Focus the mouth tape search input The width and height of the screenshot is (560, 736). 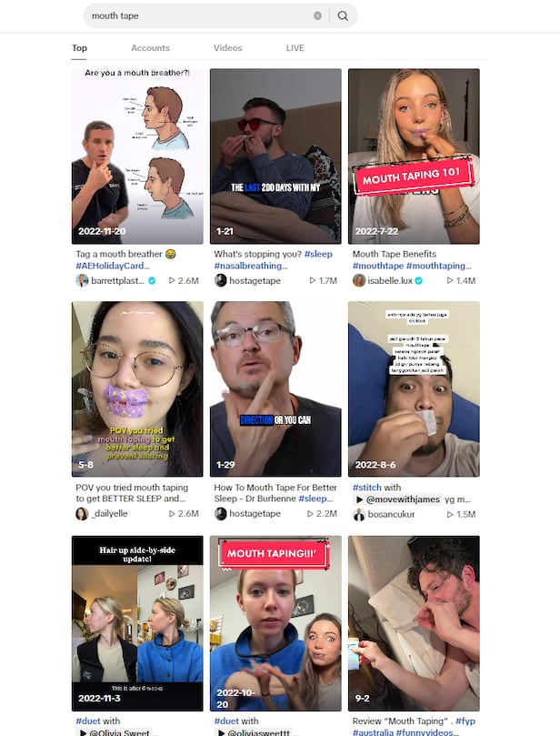pyautogui.click(x=199, y=16)
